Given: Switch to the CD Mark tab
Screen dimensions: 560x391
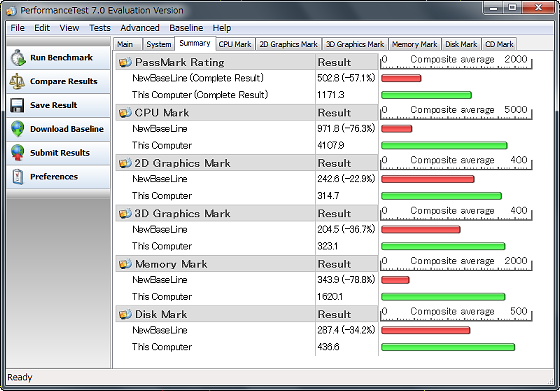Looking at the screenshot, I should (x=499, y=44).
